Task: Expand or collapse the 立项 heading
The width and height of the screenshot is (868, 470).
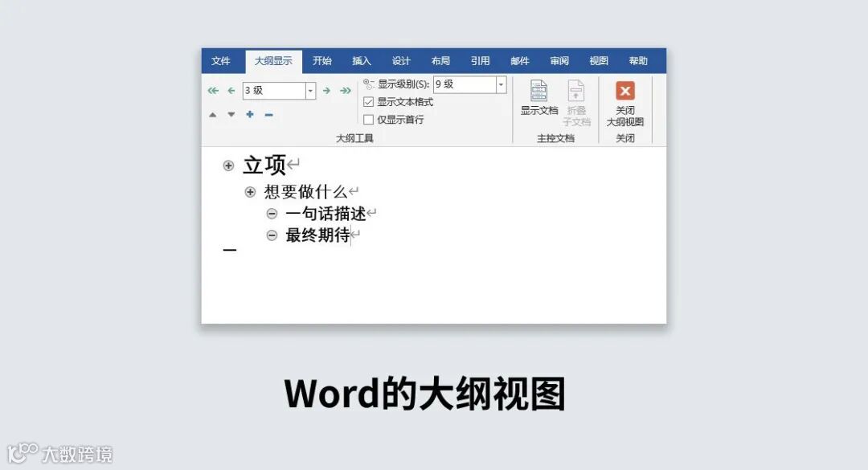Action: tap(228, 166)
